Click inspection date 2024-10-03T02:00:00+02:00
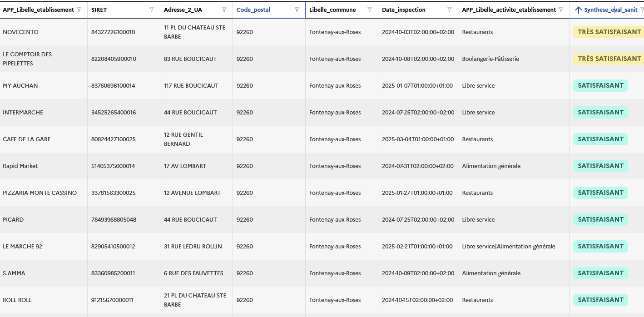This screenshot has width=644, height=317. pos(418,32)
